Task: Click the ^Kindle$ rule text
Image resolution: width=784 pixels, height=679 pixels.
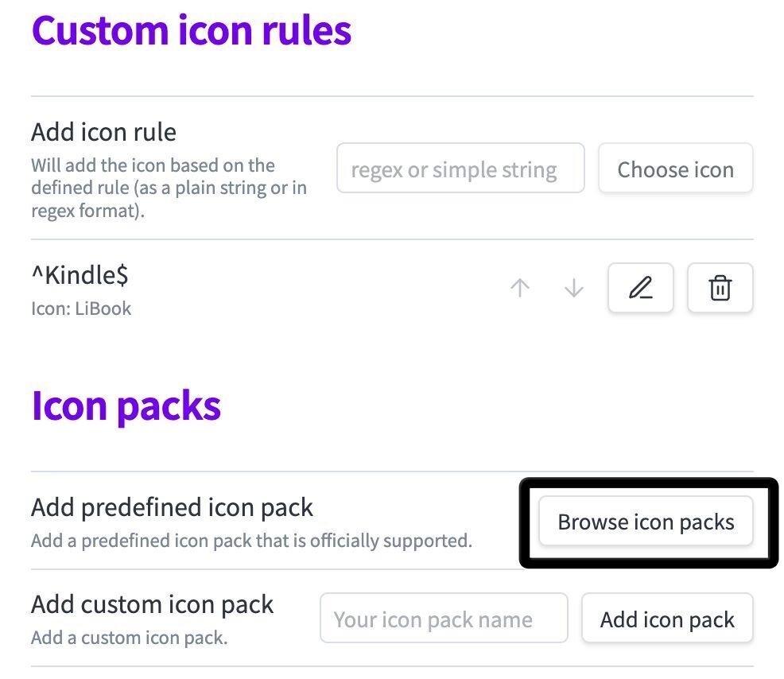Action: point(80,275)
